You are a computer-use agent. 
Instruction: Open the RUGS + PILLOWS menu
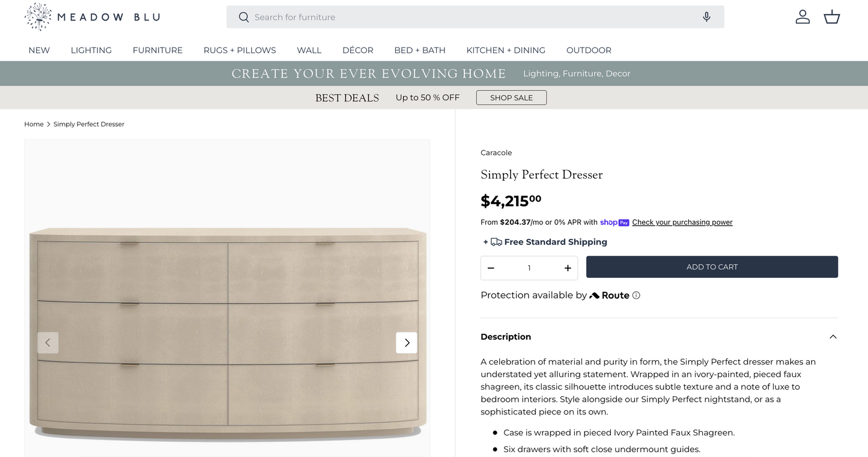(x=240, y=51)
